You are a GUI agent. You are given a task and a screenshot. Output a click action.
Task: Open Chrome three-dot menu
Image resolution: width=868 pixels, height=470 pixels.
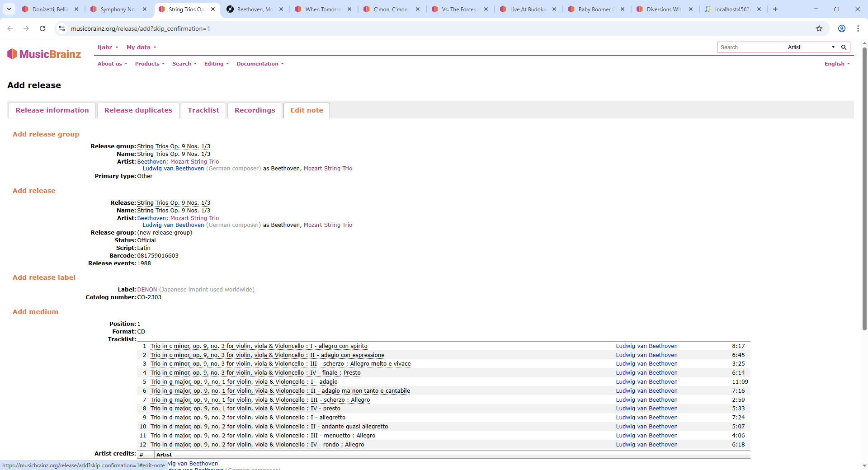[858, 28]
